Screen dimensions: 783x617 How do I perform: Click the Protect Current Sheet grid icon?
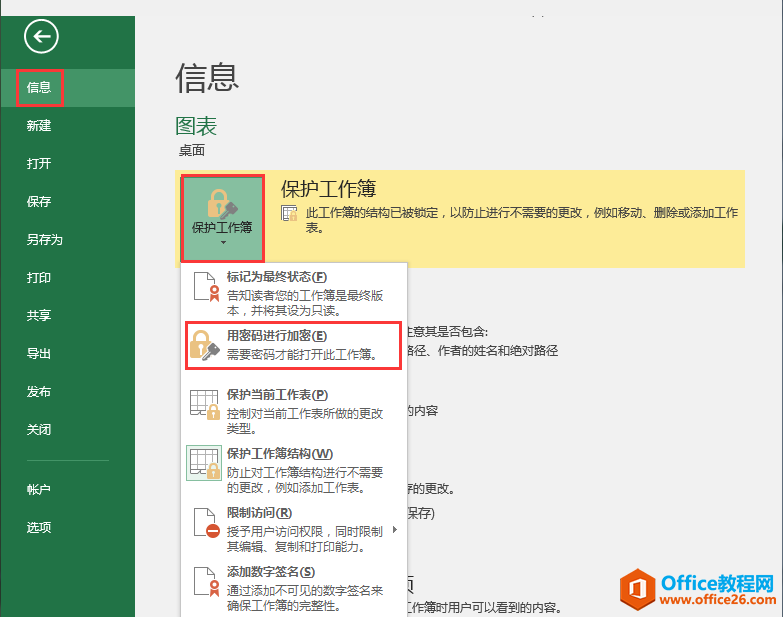click(204, 405)
